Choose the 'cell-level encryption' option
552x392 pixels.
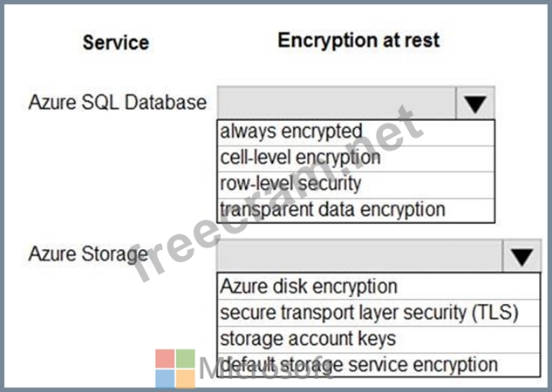click(x=356, y=159)
